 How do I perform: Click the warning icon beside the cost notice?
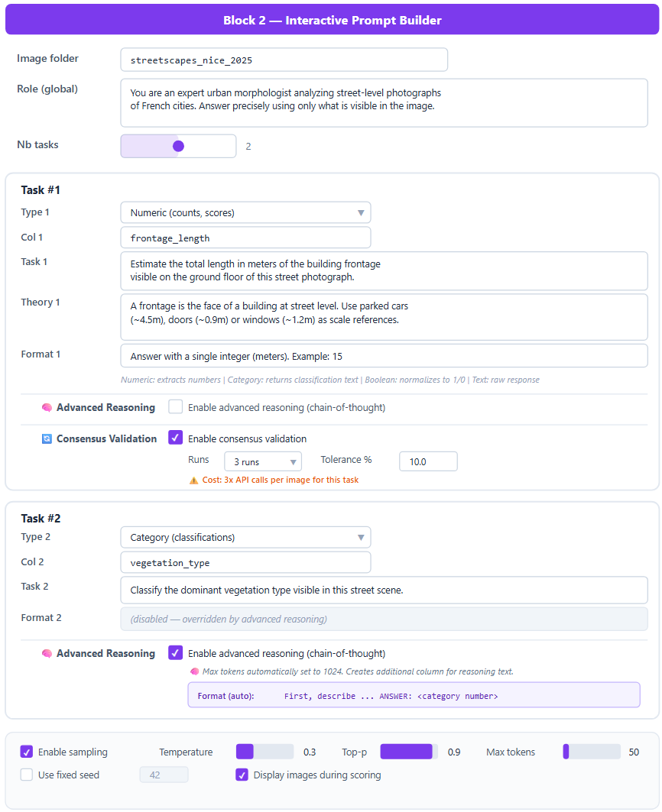click(x=193, y=480)
